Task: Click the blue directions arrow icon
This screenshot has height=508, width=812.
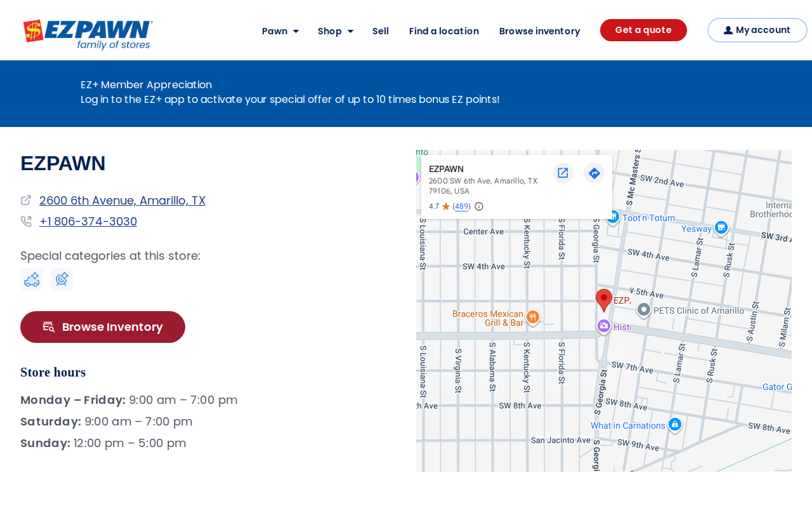Action: 594,173
